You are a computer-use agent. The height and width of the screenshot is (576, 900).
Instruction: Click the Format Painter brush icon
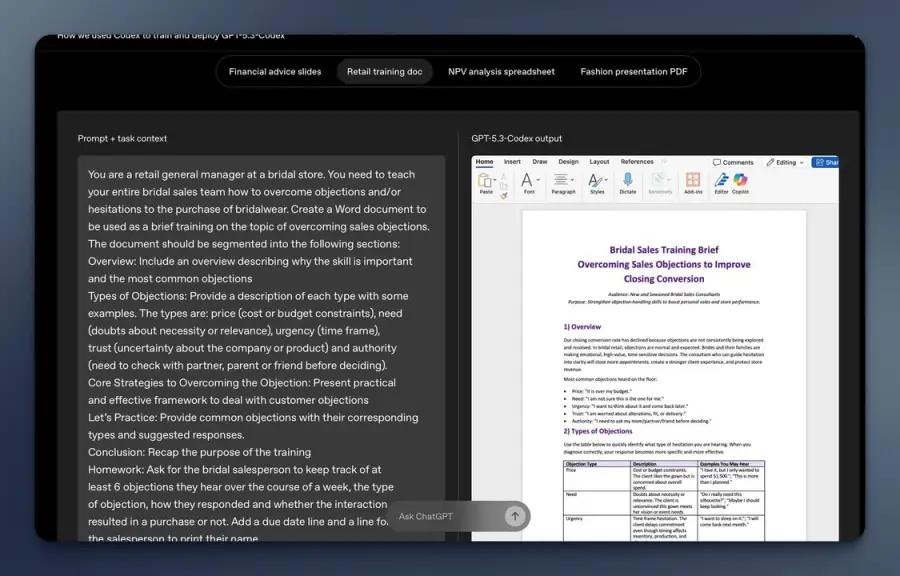(504, 196)
